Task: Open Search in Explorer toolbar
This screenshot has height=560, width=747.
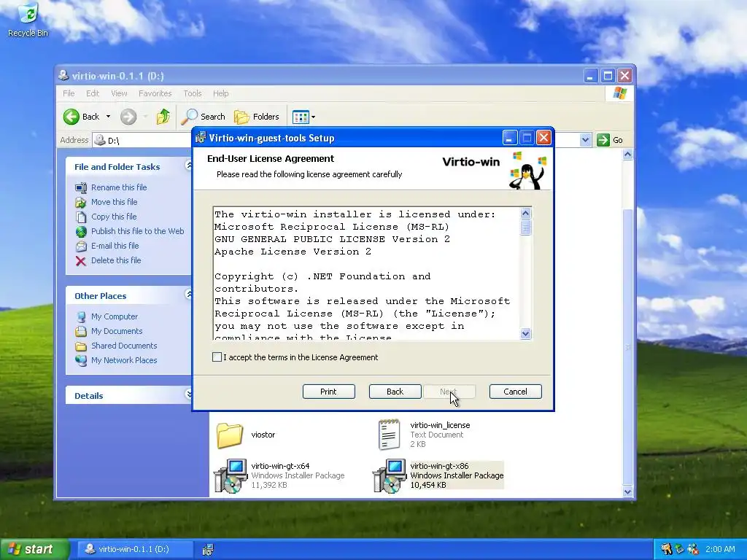Action: click(204, 117)
